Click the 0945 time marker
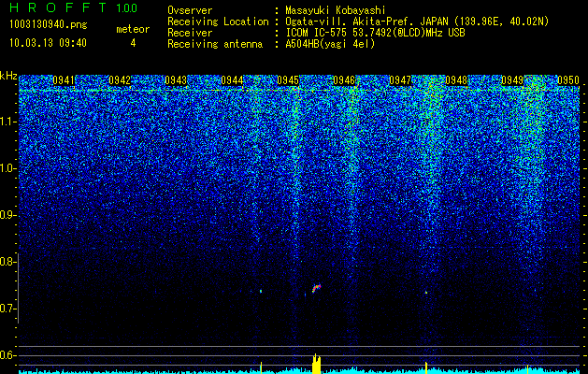The width and height of the screenshot is (588, 374). (x=288, y=80)
